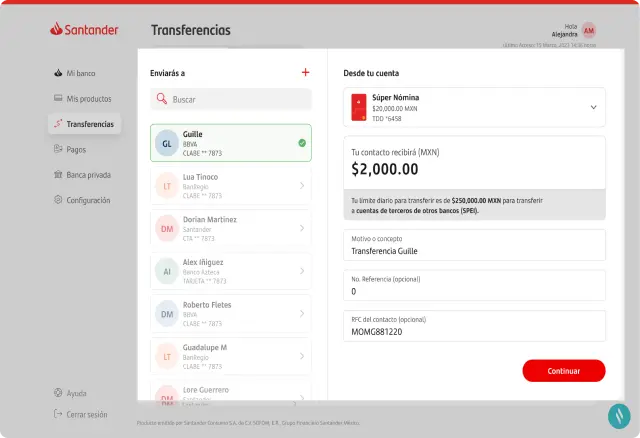Click the red Súper Nómina card icon
This screenshot has width=640, height=438.
(359, 107)
